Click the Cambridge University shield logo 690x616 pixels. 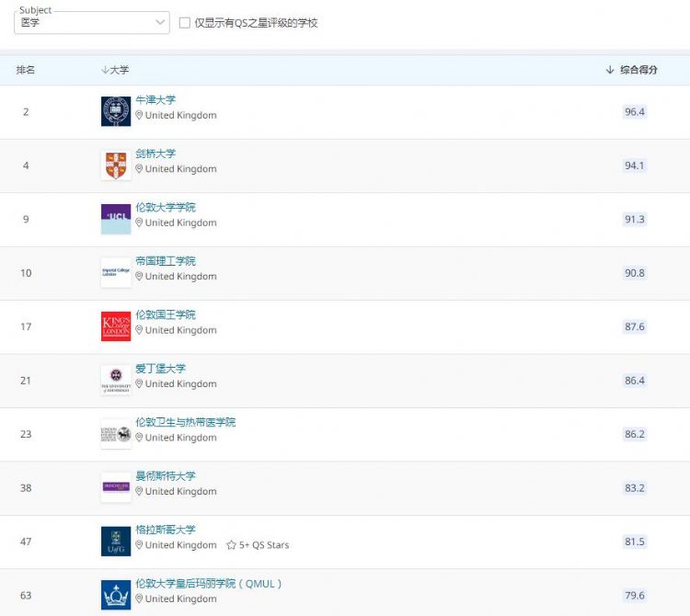click(x=116, y=165)
